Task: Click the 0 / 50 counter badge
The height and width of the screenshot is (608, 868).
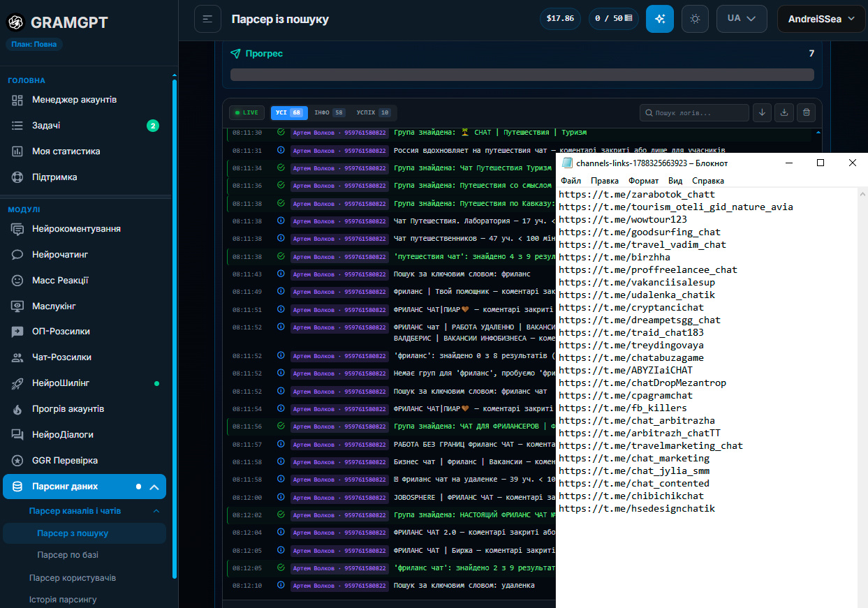Action: point(614,19)
